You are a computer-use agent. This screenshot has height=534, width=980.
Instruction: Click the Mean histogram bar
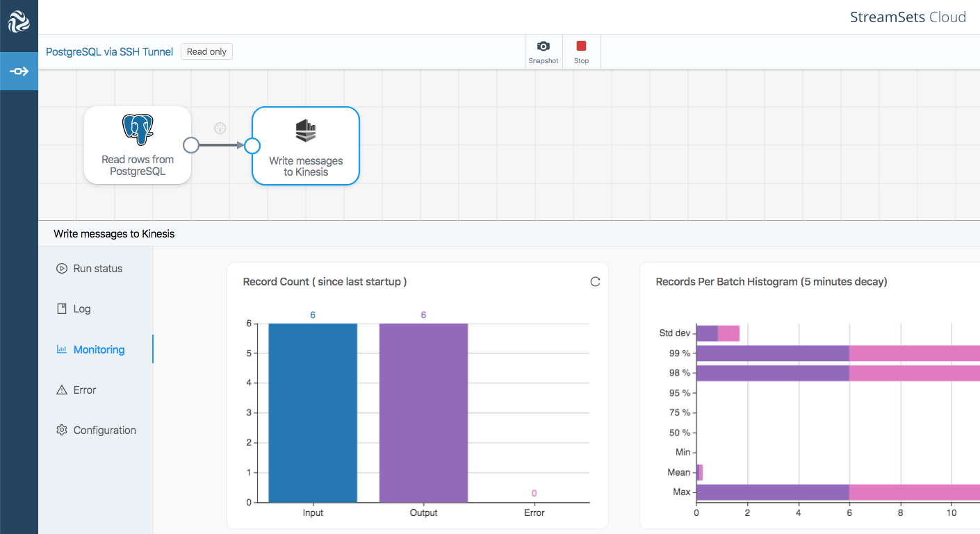(700, 472)
